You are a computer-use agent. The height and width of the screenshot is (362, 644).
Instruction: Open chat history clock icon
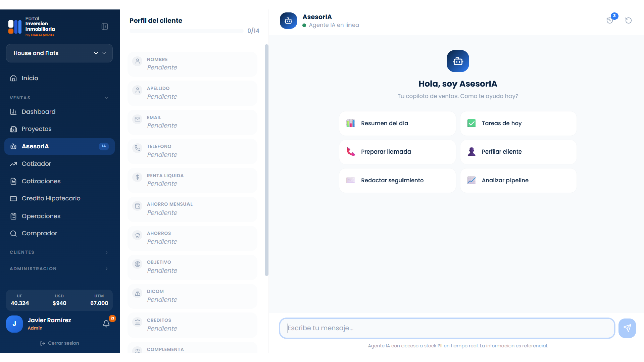(610, 21)
